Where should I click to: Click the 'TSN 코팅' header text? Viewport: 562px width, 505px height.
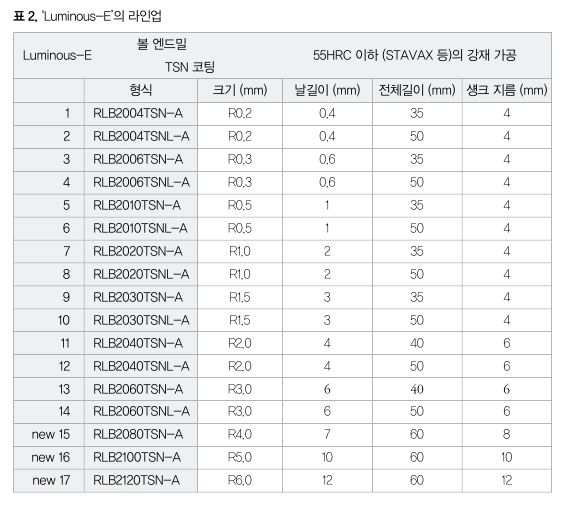click(x=190, y=67)
